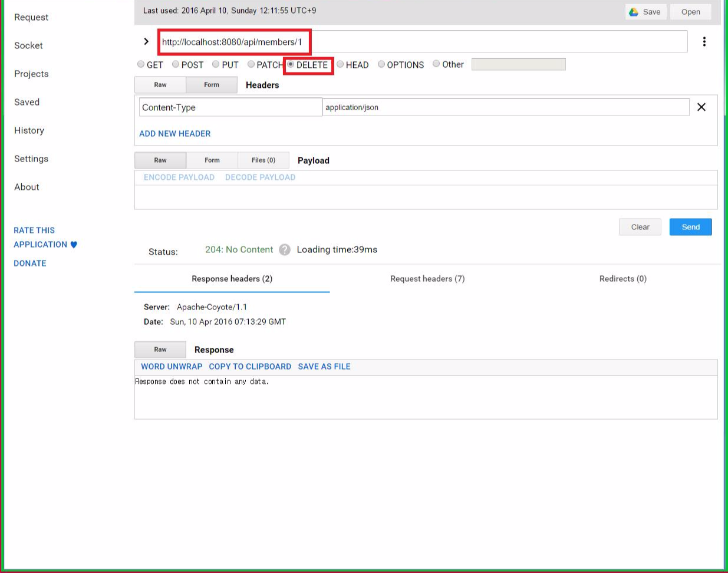Open About in the sidebar

click(27, 187)
